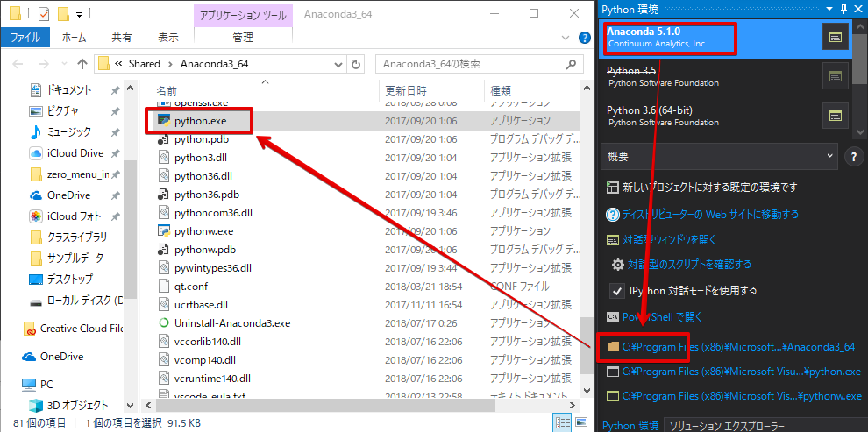Click properties checkmark icon in quick access toolbar
Viewport: 868px width, 432px height.
click(44, 12)
